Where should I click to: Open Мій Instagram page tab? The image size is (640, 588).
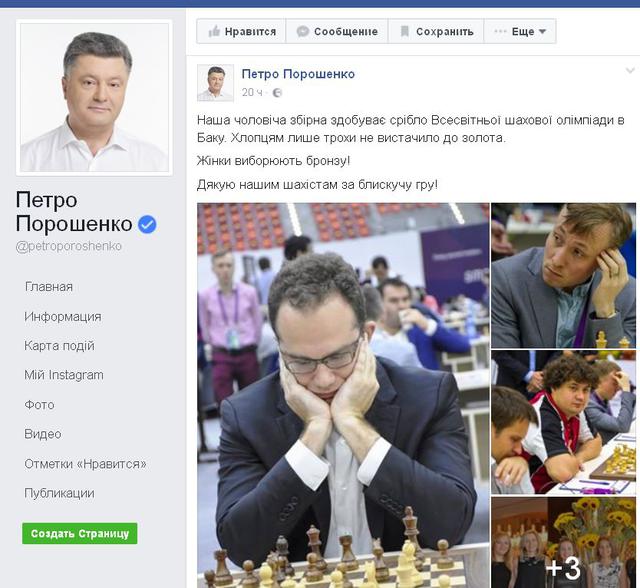64,375
